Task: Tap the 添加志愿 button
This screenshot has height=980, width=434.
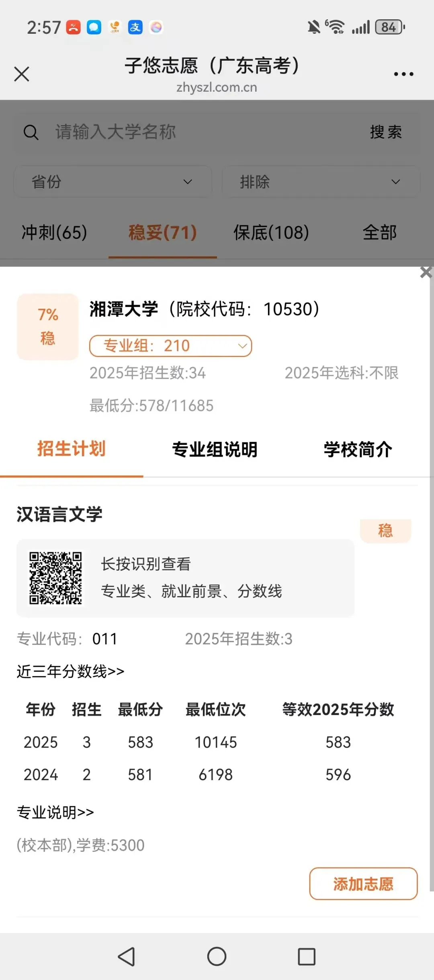Action: tap(363, 884)
